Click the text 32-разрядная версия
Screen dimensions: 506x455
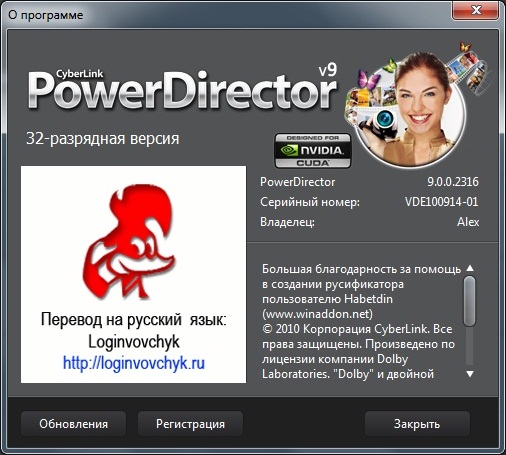103,139
